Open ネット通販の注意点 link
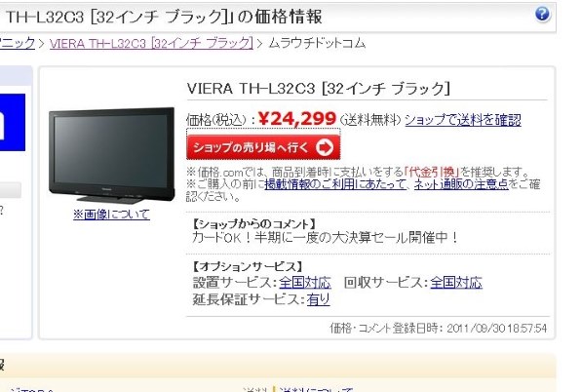581x392 pixels. click(x=461, y=183)
